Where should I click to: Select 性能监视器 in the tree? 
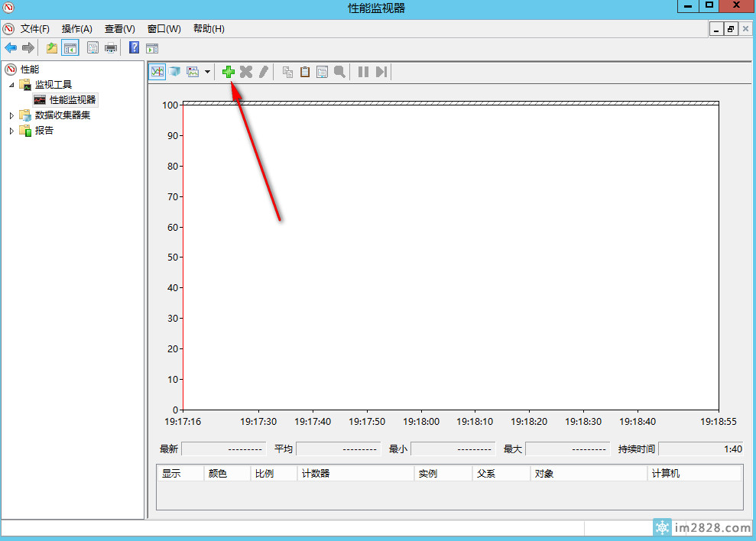(x=73, y=100)
